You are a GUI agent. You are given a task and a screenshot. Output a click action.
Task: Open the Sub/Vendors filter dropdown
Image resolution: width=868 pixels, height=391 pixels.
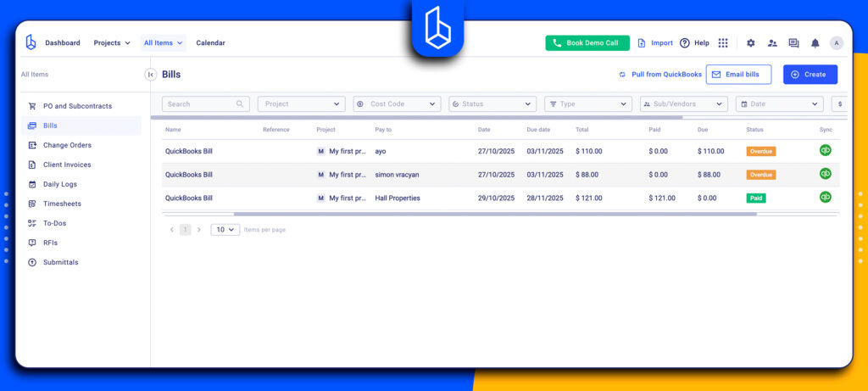coord(684,104)
